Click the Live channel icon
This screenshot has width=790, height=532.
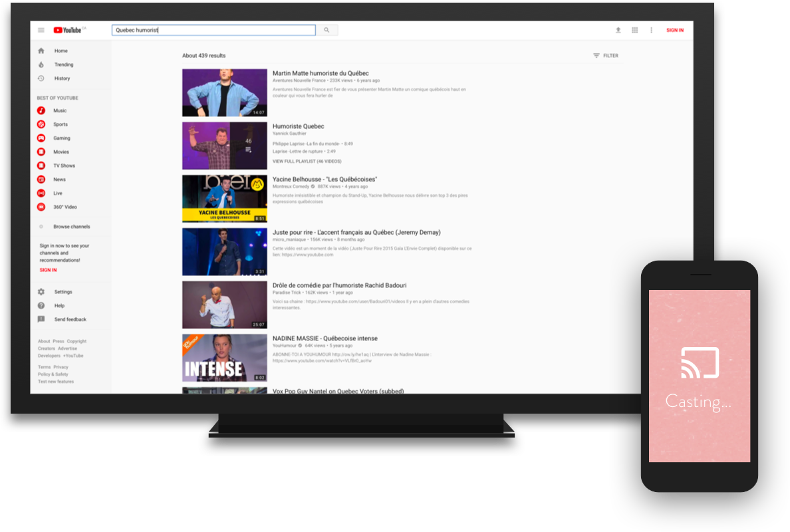[41, 193]
